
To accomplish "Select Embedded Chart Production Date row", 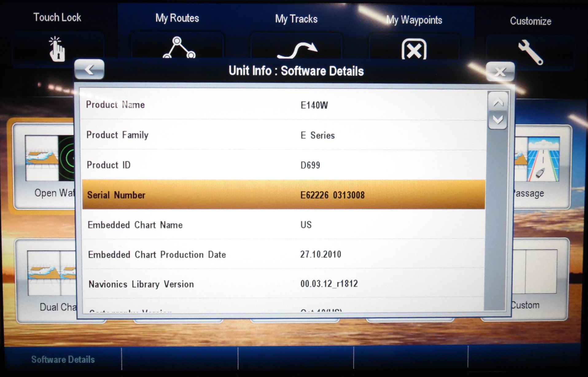I will [x=283, y=254].
